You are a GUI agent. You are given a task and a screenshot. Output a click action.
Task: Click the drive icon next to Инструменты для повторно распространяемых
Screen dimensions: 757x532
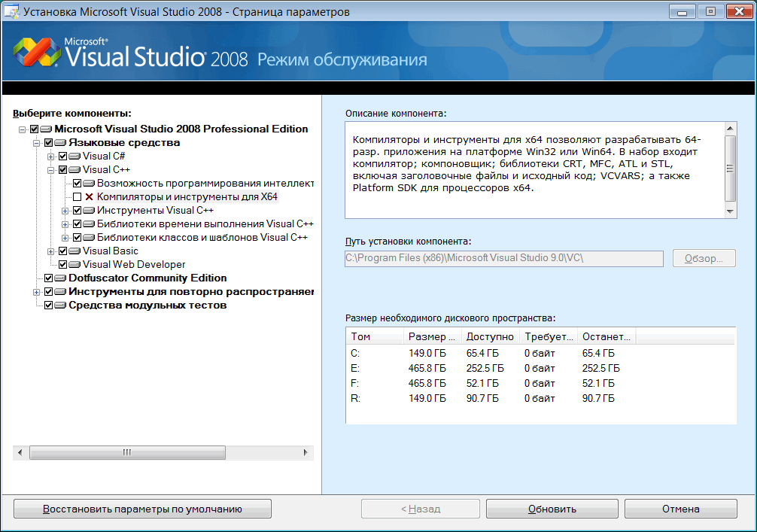coord(60,292)
